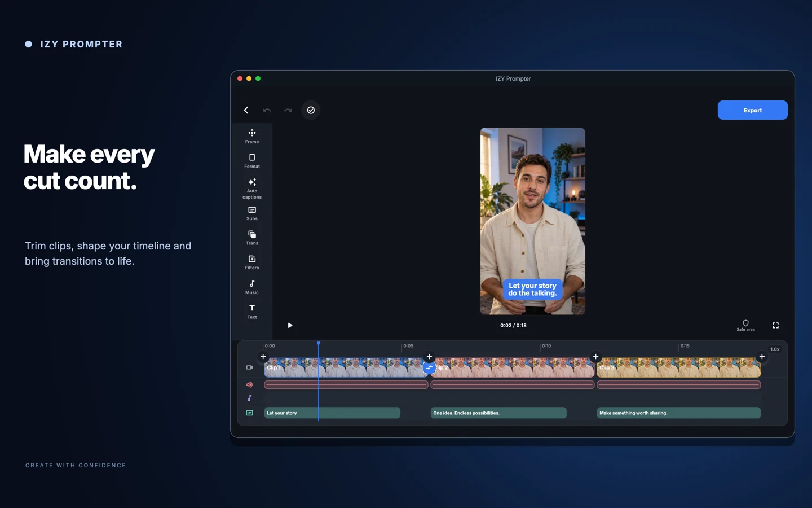The height and width of the screenshot is (508, 812).
Task: Select Clip 2 on the timeline
Action: coord(513,367)
